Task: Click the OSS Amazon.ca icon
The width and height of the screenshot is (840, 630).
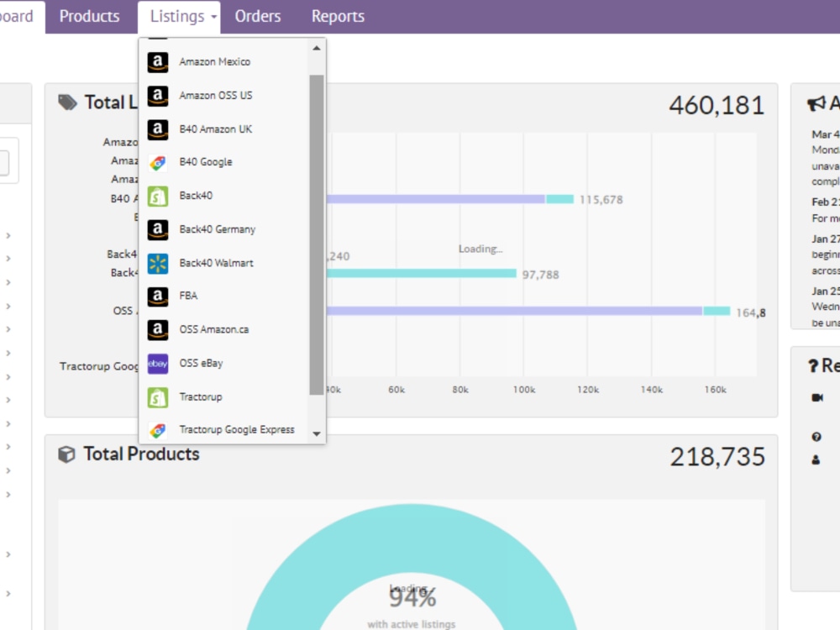Action: coord(158,330)
